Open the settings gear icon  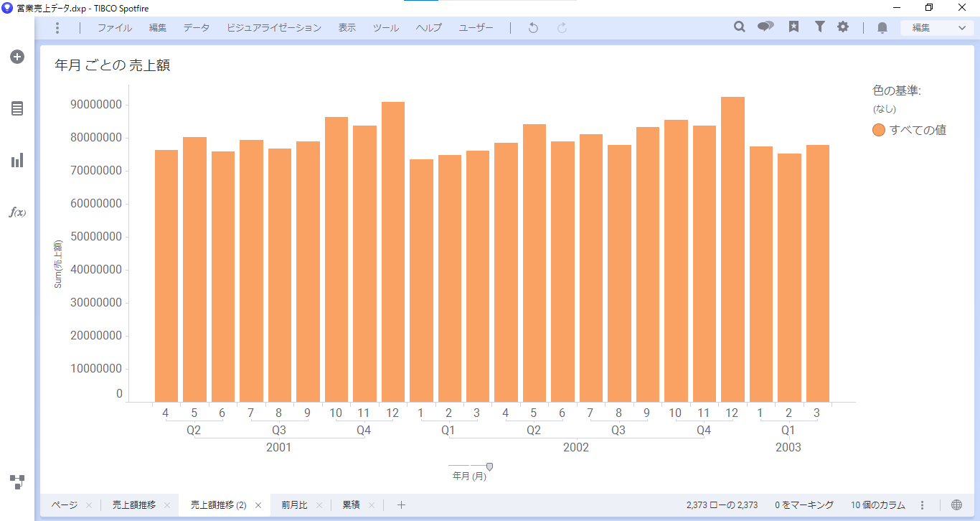[843, 27]
